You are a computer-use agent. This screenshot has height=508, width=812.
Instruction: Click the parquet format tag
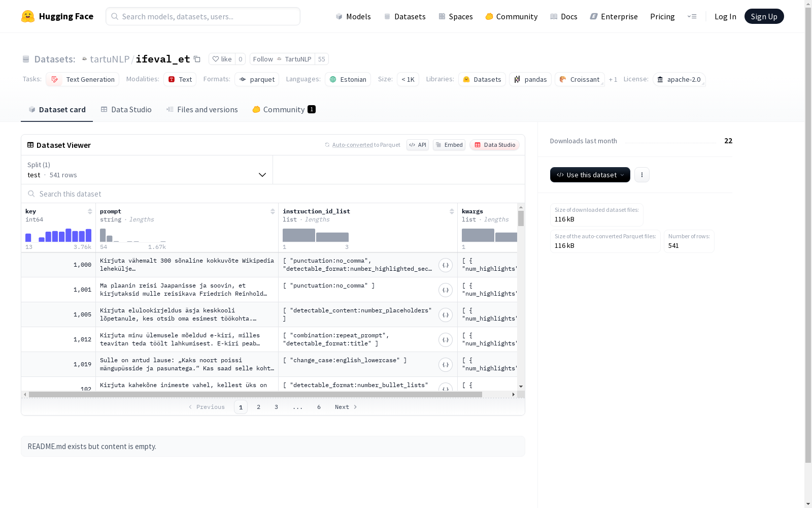click(257, 79)
